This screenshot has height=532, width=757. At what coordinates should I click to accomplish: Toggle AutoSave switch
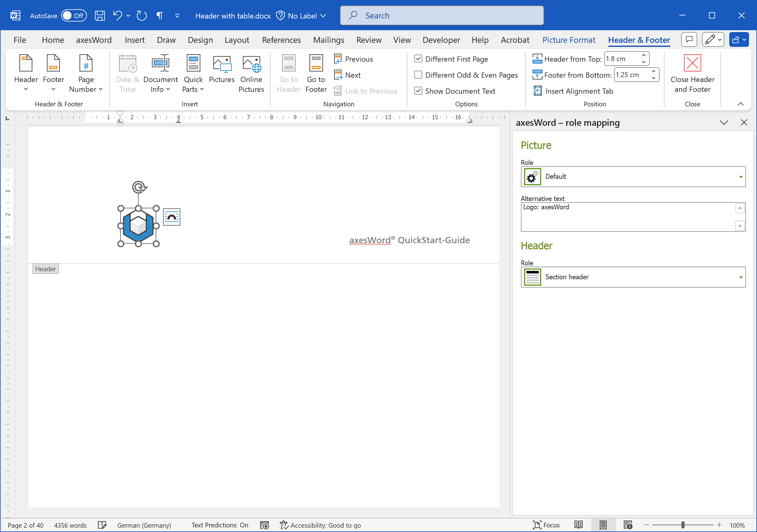coord(74,15)
